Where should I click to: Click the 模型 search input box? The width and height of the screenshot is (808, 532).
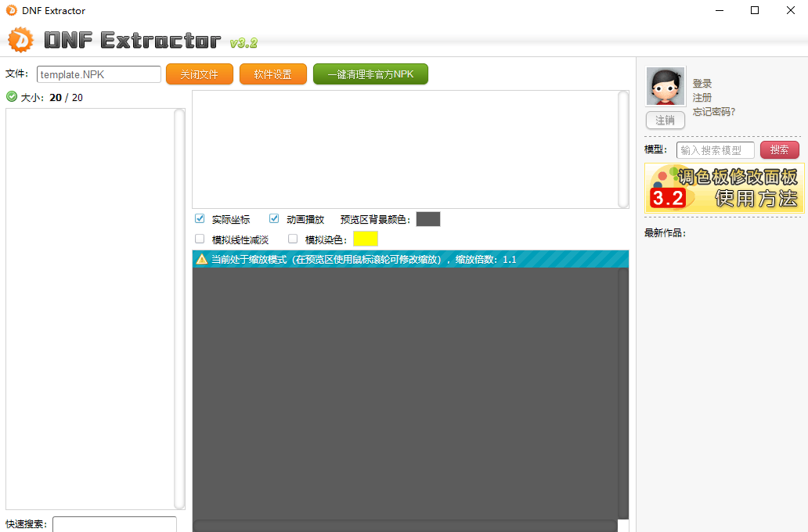[715, 149]
